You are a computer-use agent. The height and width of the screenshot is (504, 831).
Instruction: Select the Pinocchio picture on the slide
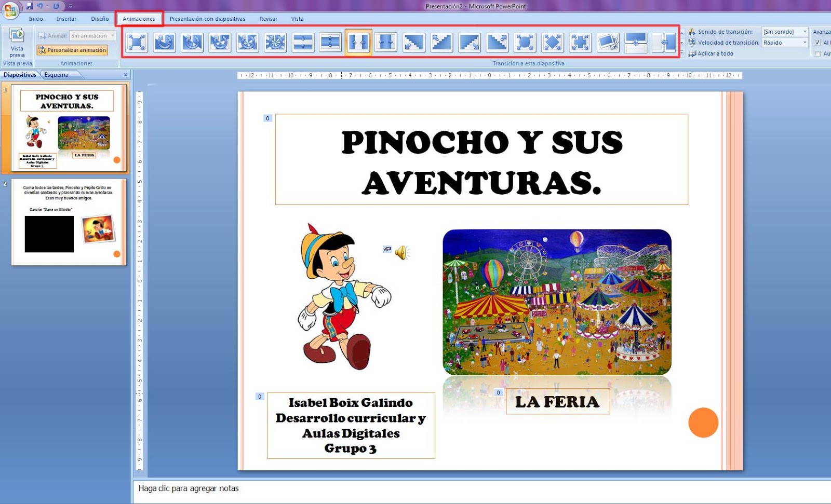pyautogui.click(x=344, y=297)
